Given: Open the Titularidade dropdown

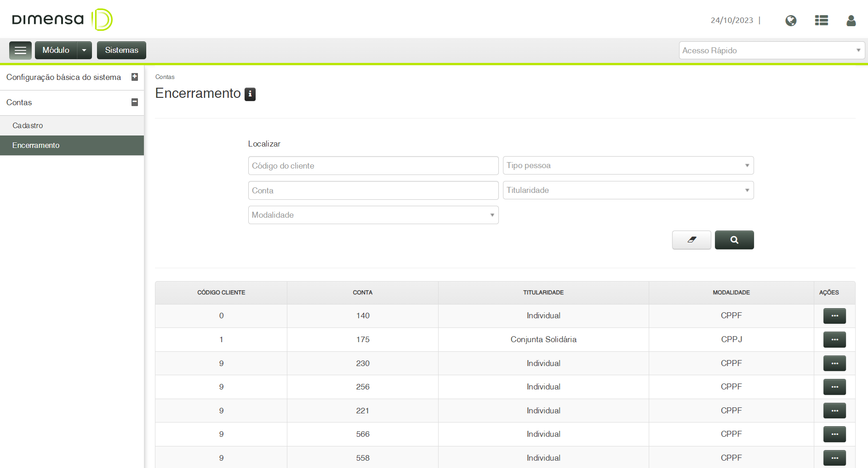Looking at the screenshot, I should pos(628,190).
